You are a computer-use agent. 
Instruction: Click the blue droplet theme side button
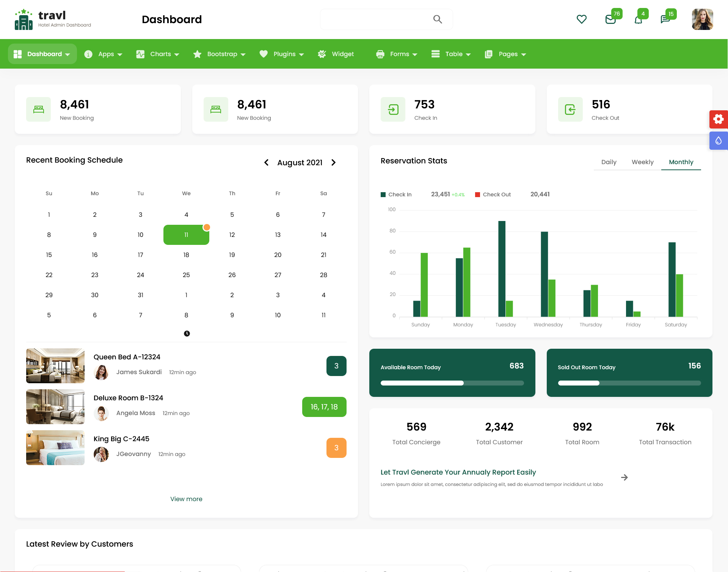pos(718,141)
